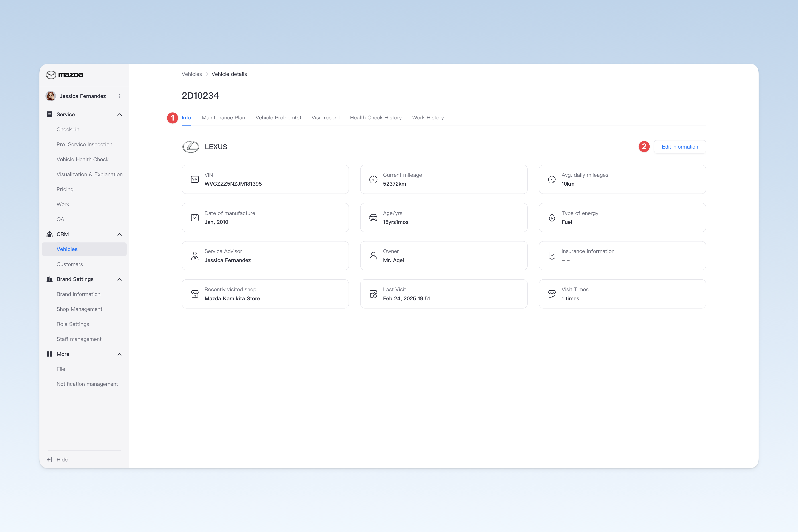
Task: Click the Type of energy droplet icon
Action: click(552, 218)
